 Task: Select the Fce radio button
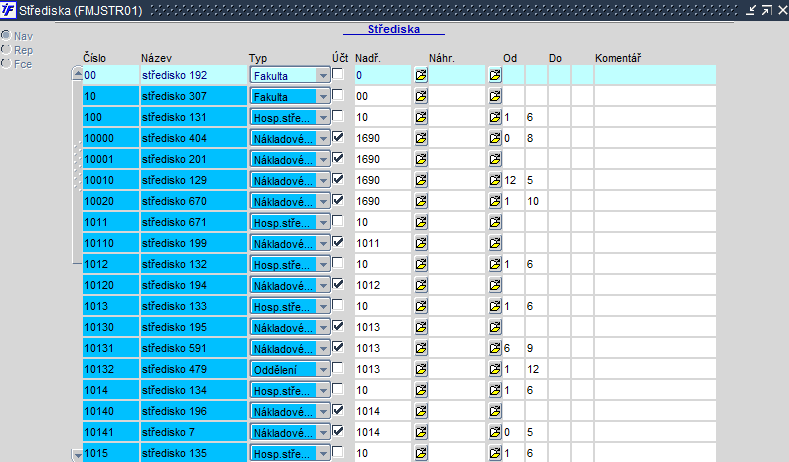tap(6, 63)
